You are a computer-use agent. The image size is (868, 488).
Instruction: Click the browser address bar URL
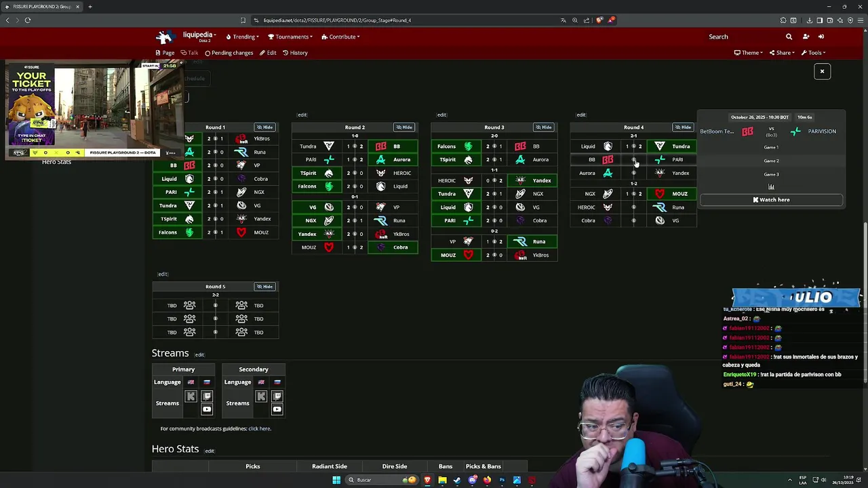tap(337, 20)
